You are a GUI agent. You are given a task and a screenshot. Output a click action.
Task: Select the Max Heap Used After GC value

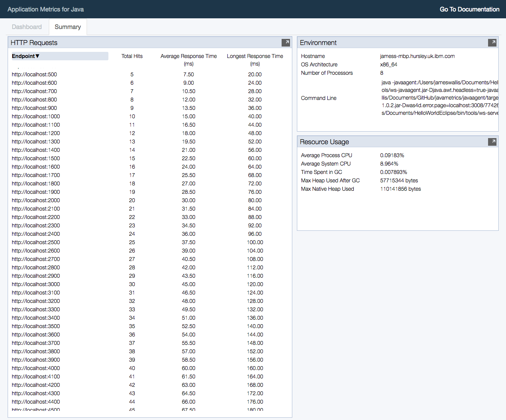399,180
